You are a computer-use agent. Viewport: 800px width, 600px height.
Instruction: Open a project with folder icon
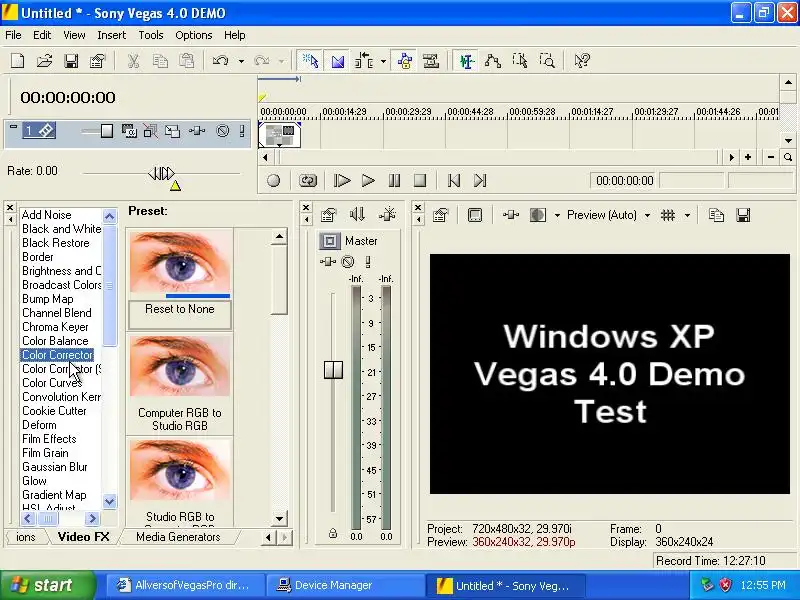click(44, 61)
